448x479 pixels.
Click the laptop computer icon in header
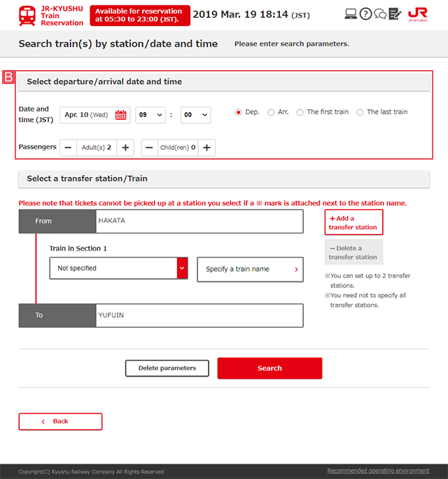coord(351,14)
